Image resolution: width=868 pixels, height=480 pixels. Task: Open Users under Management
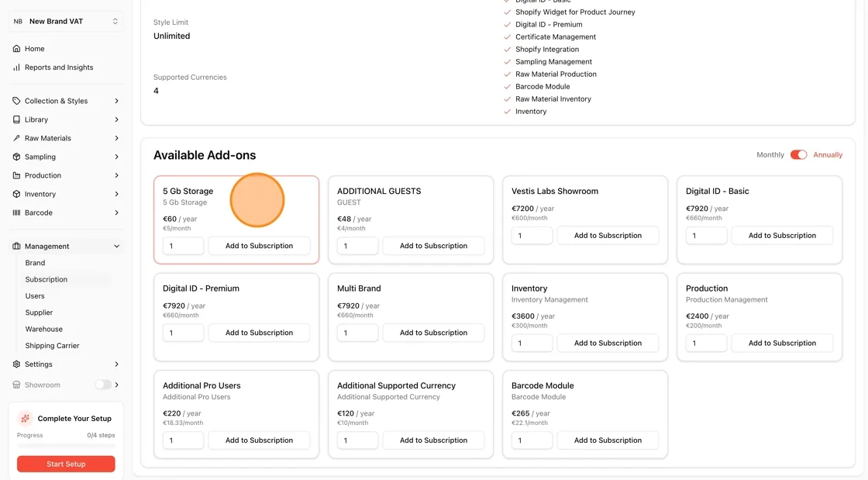click(35, 296)
